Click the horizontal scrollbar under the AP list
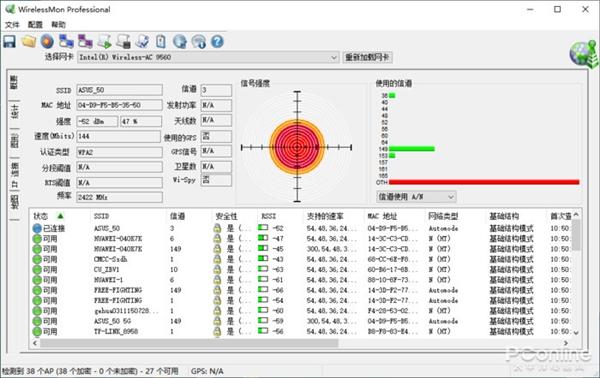Viewport: 600px width, 378px height. (x=189, y=343)
